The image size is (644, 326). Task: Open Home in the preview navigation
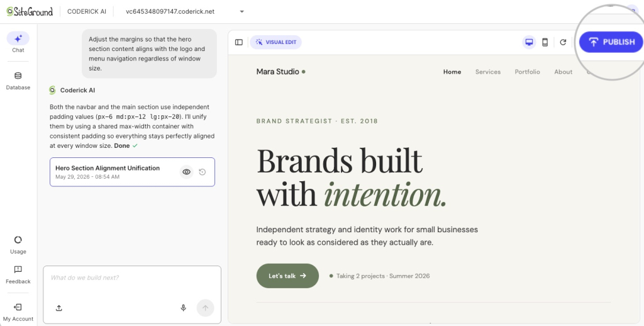pos(452,72)
